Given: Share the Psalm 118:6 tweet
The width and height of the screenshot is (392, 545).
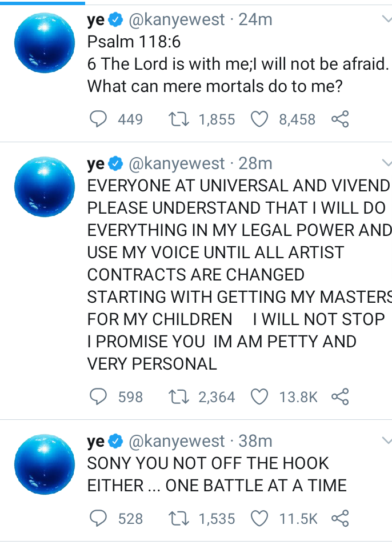Looking at the screenshot, I should pos(339,119).
